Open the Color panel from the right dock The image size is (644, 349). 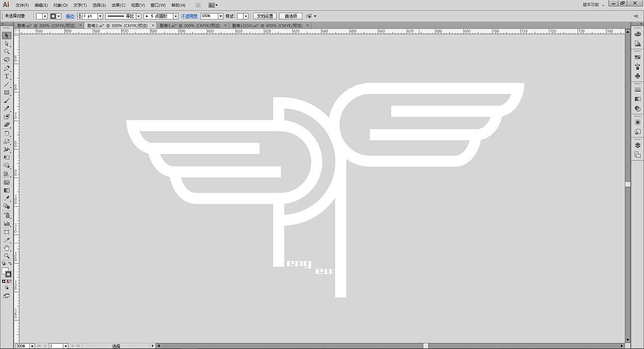coord(637,34)
